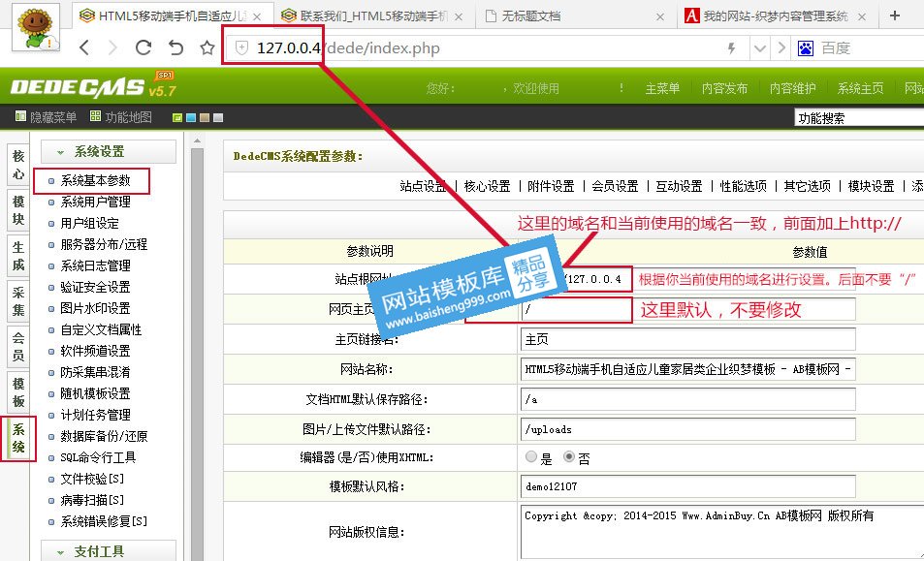Click the 功能搜索 search field
This screenshot has width=924, height=561.
click(x=859, y=118)
